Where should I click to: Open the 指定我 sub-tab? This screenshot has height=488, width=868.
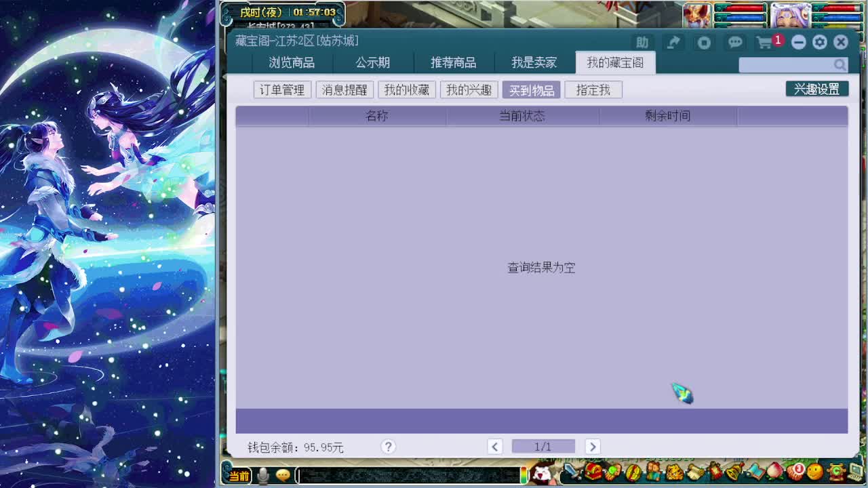pos(593,89)
